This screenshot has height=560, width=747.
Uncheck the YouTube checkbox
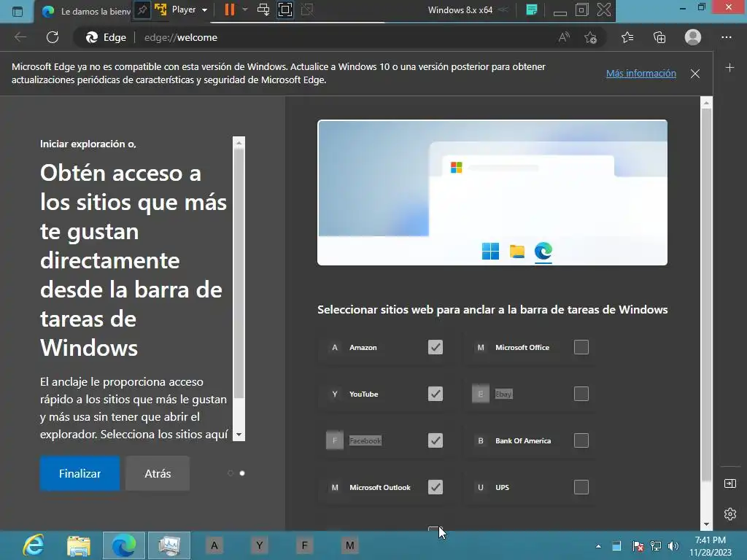click(x=436, y=394)
